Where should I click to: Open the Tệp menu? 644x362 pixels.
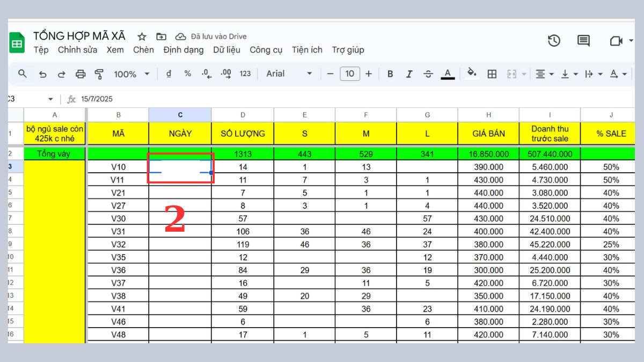(x=41, y=50)
